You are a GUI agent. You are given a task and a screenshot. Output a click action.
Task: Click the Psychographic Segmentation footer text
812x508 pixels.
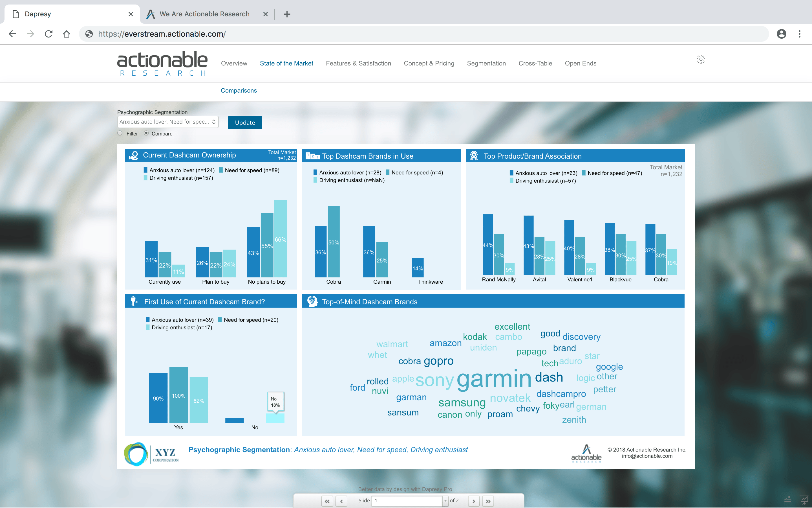[x=328, y=450]
